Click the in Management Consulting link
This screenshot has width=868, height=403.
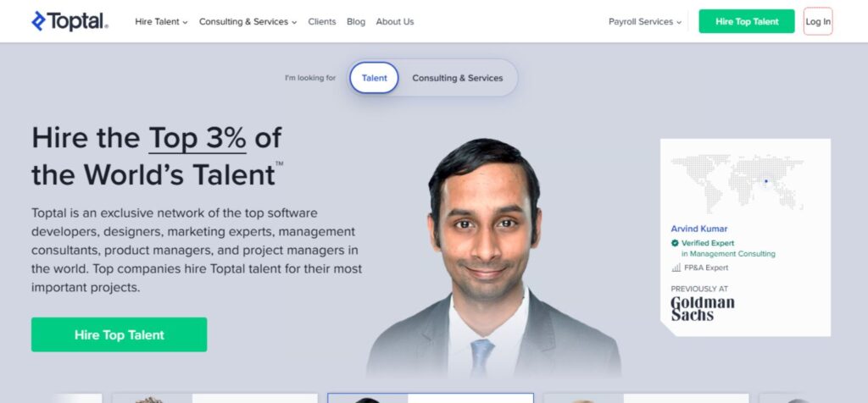(x=728, y=254)
